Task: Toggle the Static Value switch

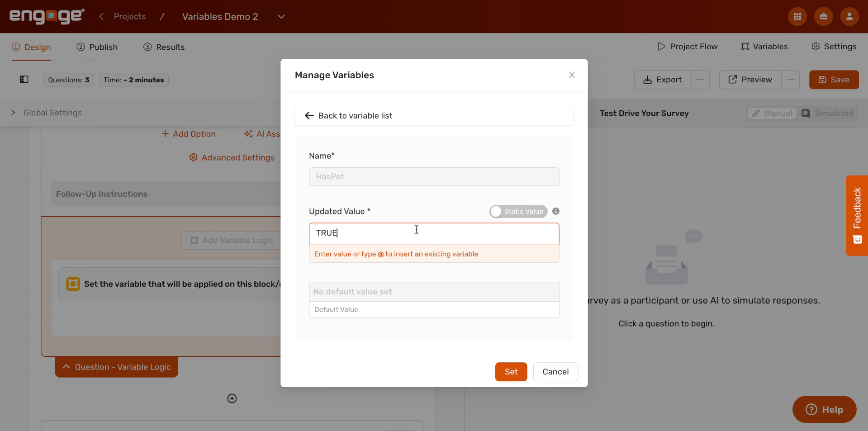Action: [518, 211]
